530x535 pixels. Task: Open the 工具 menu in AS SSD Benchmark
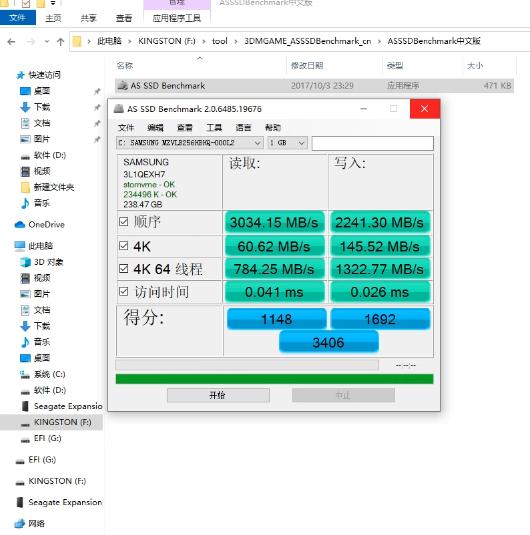pyautogui.click(x=214, y=128)
